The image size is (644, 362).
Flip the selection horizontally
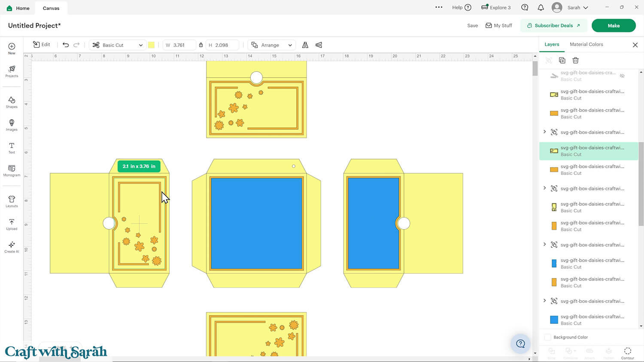(305, 45)
